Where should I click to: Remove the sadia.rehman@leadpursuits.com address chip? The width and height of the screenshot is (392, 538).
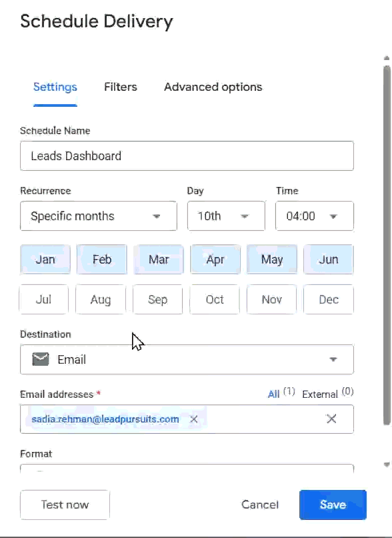coord(194,419)
